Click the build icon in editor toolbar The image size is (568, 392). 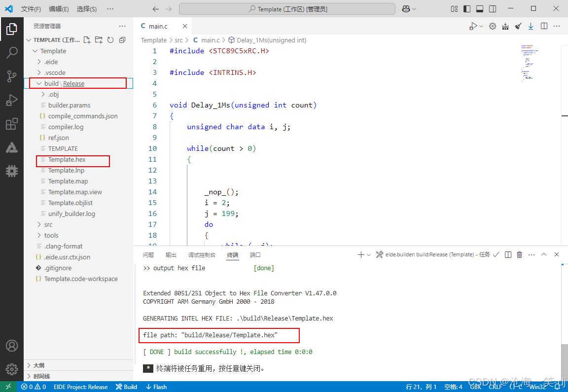[x=505, y=26]
